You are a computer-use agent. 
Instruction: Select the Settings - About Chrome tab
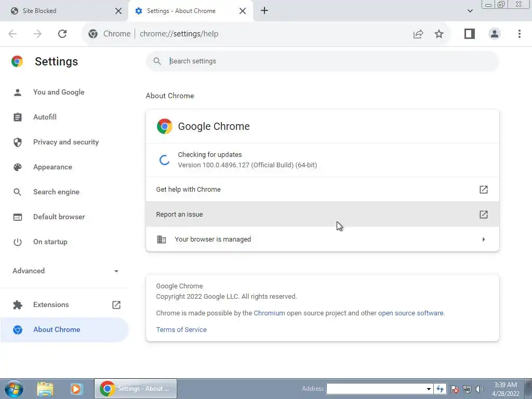click(190, 11)
